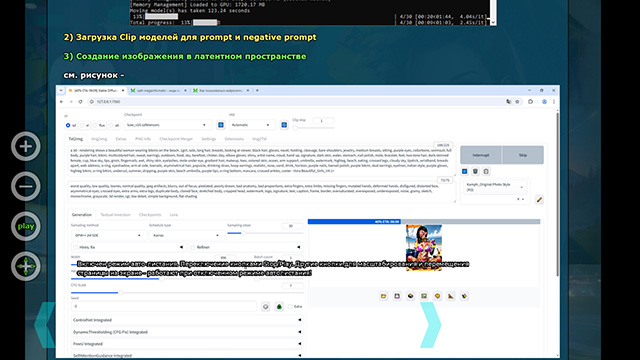This screenshot has width=640, height=360.
Task: Click browser reload icon
Action: pos(80,102)
